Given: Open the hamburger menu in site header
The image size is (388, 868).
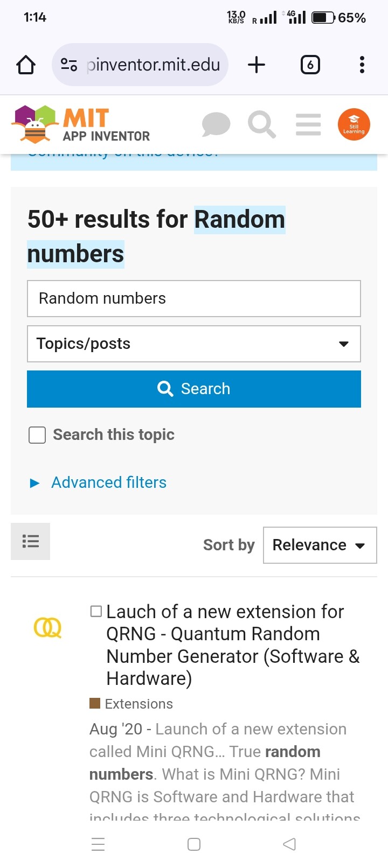Looking at the screenshot, I should [x=308, y=125].
